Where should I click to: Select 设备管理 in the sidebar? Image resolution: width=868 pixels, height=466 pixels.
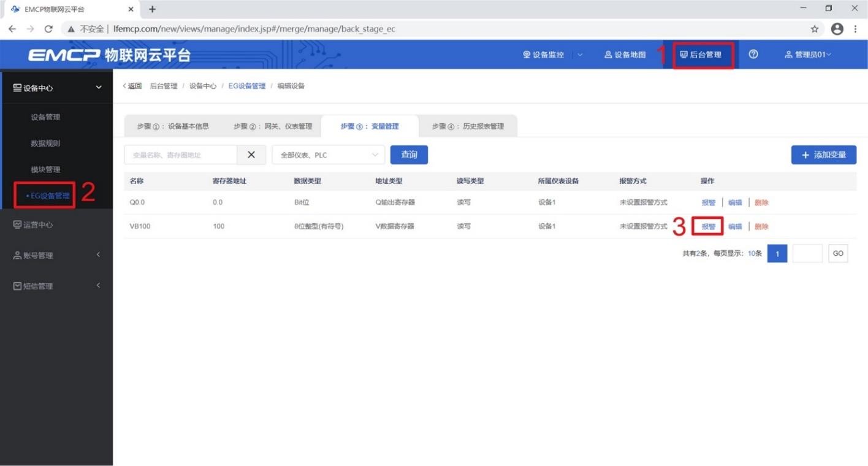[x=45, y=117]
